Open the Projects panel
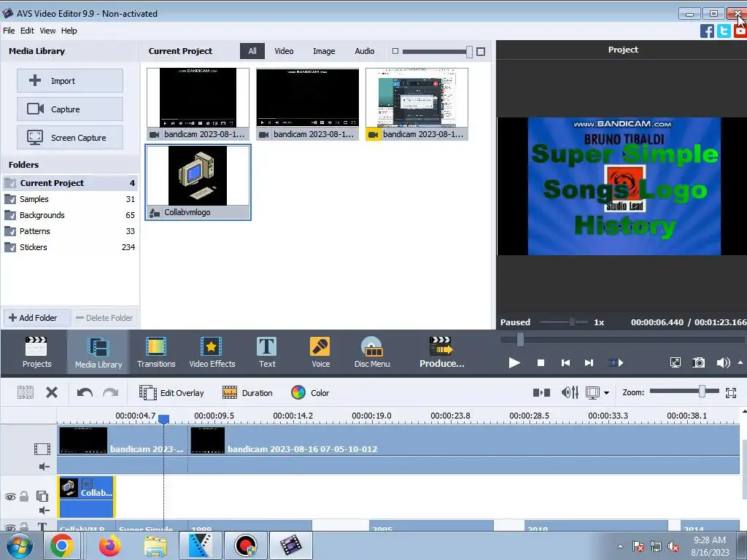Viewport: 747px width, 560px height. tap(36, 352)
